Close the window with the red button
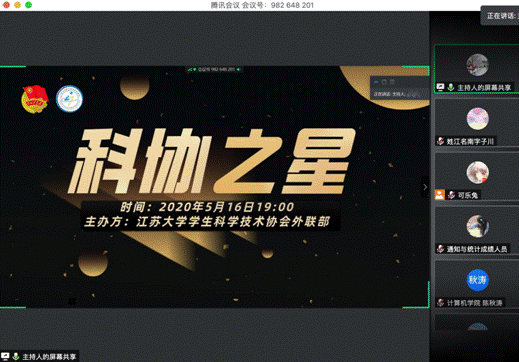The height and width of the screenshot is (362, 519). tap(6, 5)
